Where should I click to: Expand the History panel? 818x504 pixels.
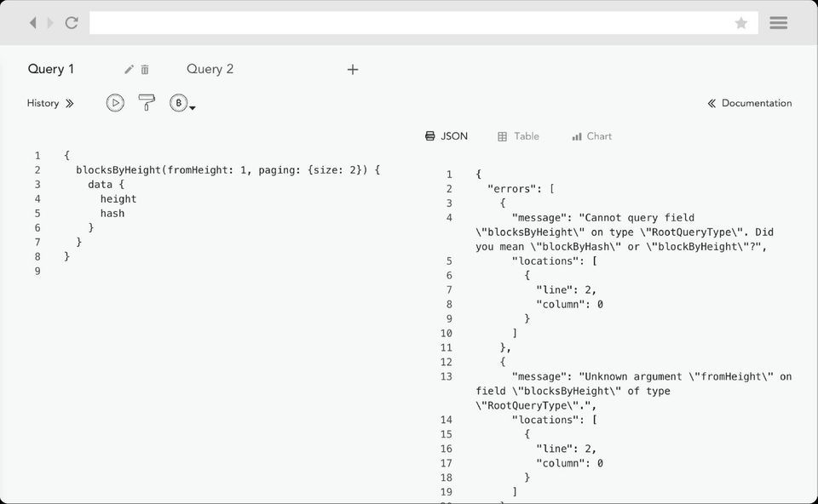50,103
